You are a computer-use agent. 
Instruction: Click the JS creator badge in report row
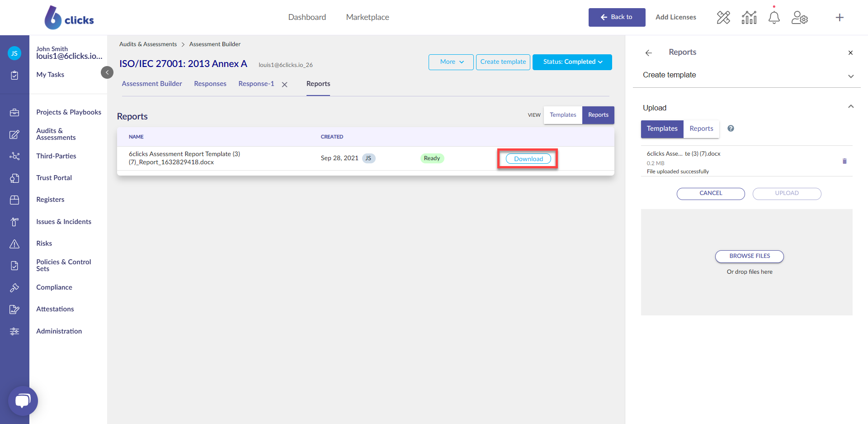[x=368, y=158]
